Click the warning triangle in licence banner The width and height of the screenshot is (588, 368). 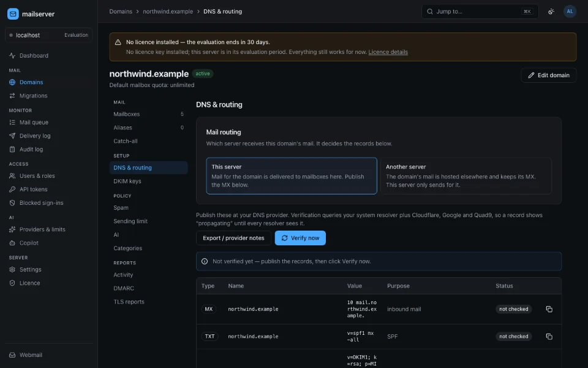[x=118, y=42]
